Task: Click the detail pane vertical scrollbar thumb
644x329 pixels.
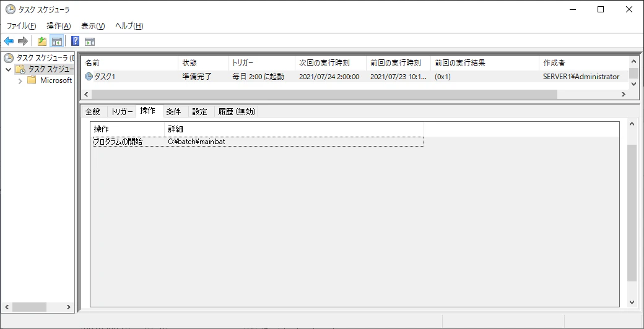Action: pyautogui.click(x=632, y=213)
